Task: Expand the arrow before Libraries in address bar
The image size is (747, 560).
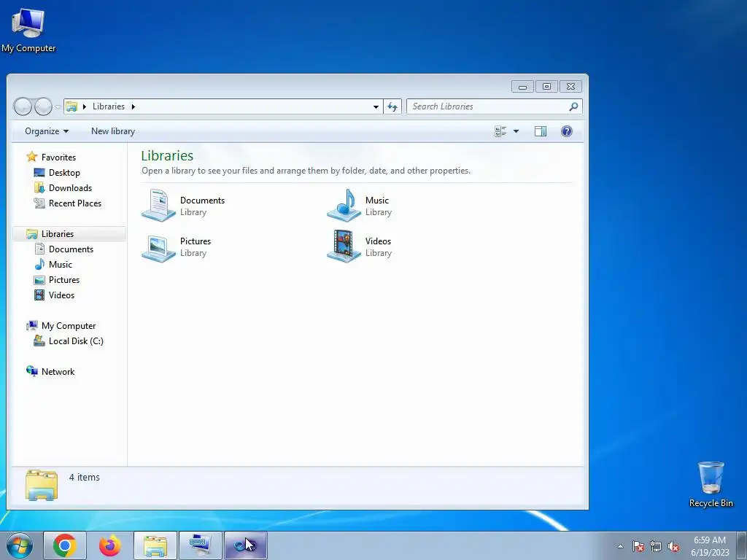Action: (x=85, y=106)
